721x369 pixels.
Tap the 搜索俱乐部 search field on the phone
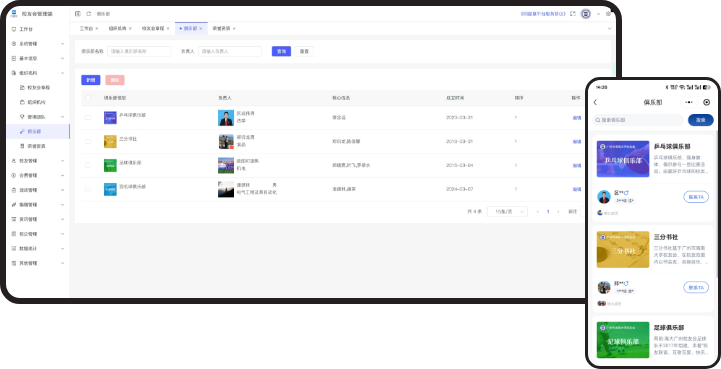(638, 120)
